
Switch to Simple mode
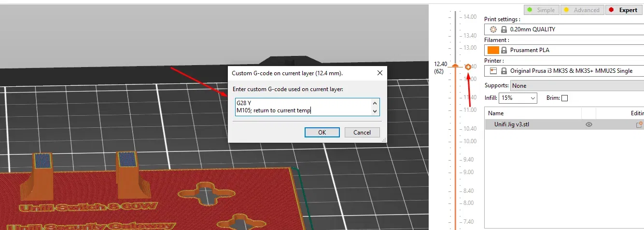point(541,10)
